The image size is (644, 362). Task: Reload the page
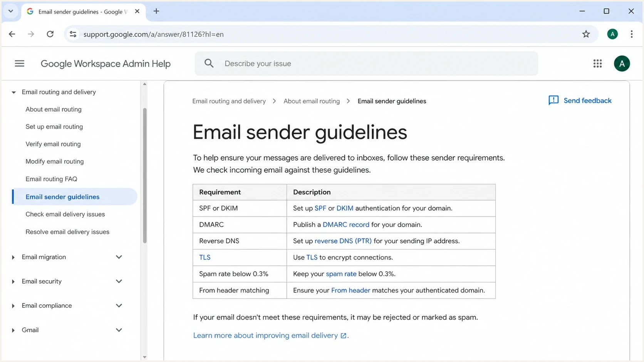click(50, 34)
